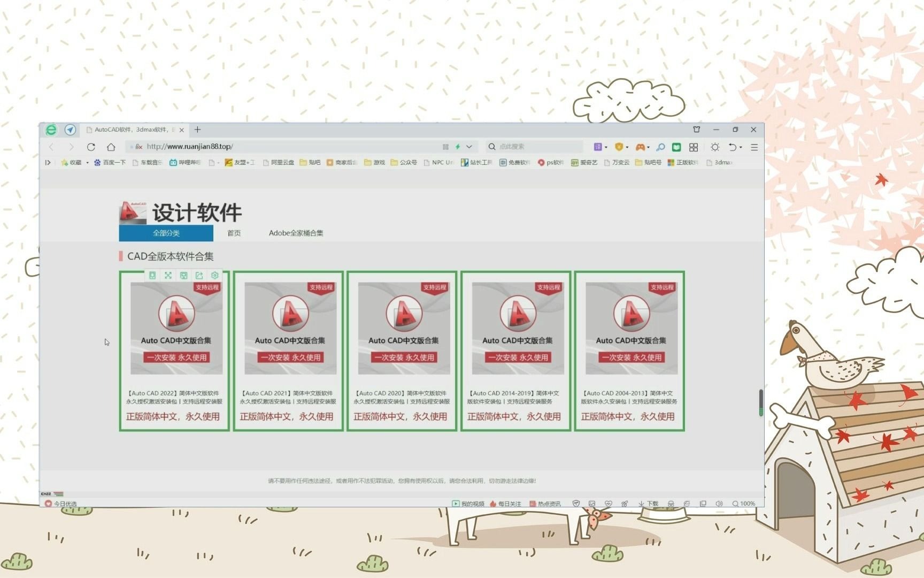Viewport: 924px width, 578px height.
Task: Select the 全部分类 tab
Action: pos(166,233)
